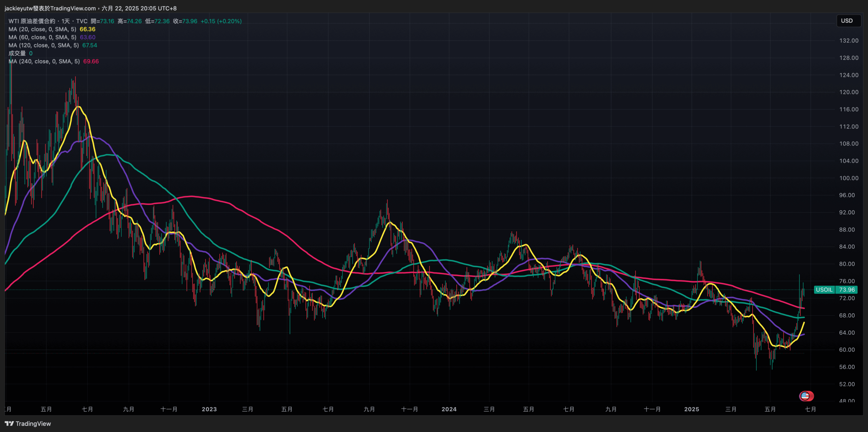Click the WTI 原油差價合約 symbol title
The width and height of the screenshot is (868, 432).
click(32, 21)
